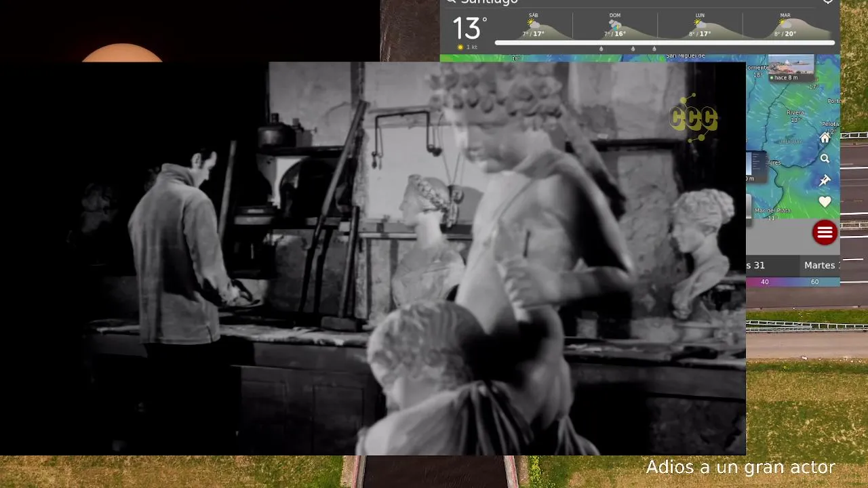Add to favorites with heart icon
The height and width of the screenshot is (488, 868).
coord(825,202)
